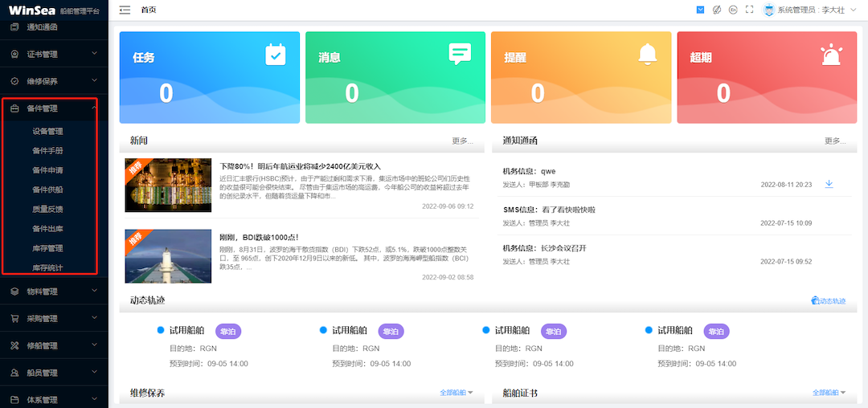Viewport: 868px width, 408px height.
Task: Open news headline 下降80%！明后年航运业
Action: pos(301,166)
